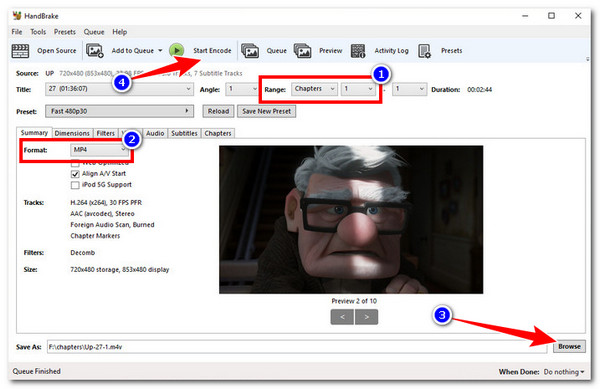This screenshot has height=389, width=600.
Task: Open the Tools menu
Action: 38,32
